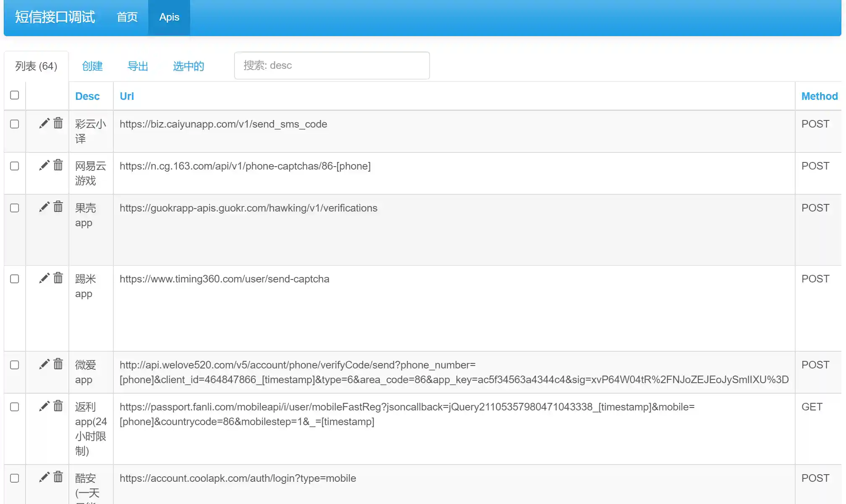The image size is (846, 504).
Task: Tick the checkbox for 踢米 app
Action: point(15,279)
